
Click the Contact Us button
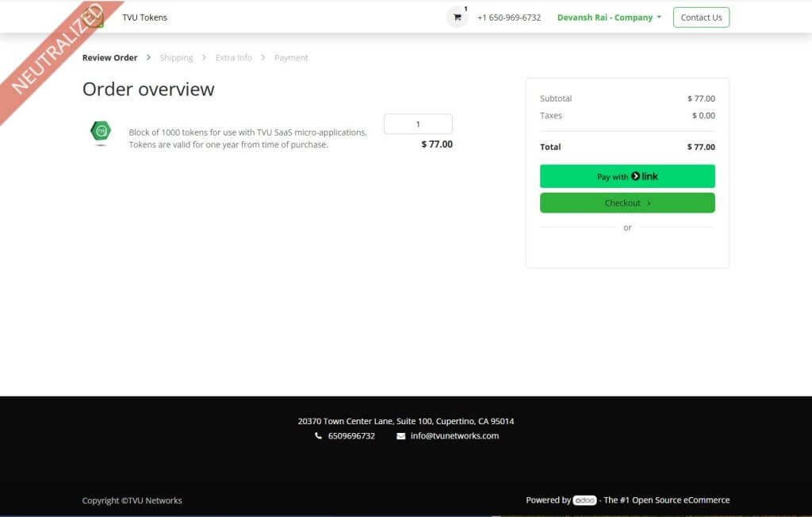701,17
